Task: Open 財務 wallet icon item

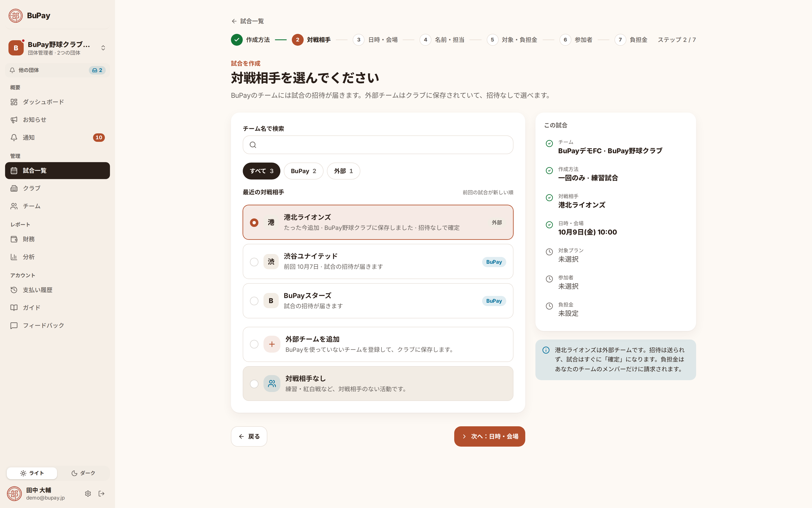Action: (57, 239)
